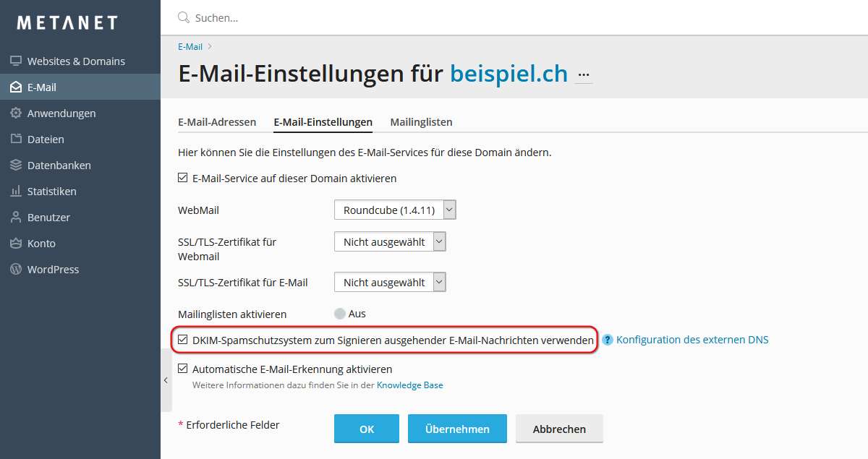Open the Knowledge Base link
Image resolution: width=868 pixels, height=459 pixels.
click(x=409, y=385)
